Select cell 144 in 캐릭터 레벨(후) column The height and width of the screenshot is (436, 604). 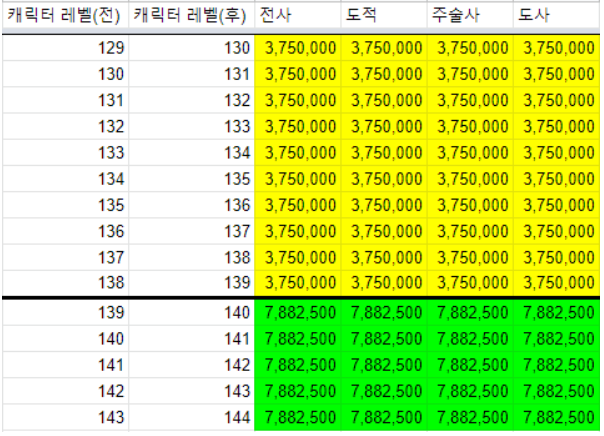coord(191,417)
